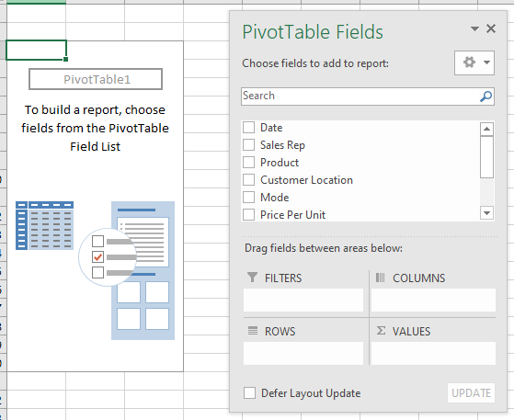Click the PivotTable field list illustration

(96, 270)
